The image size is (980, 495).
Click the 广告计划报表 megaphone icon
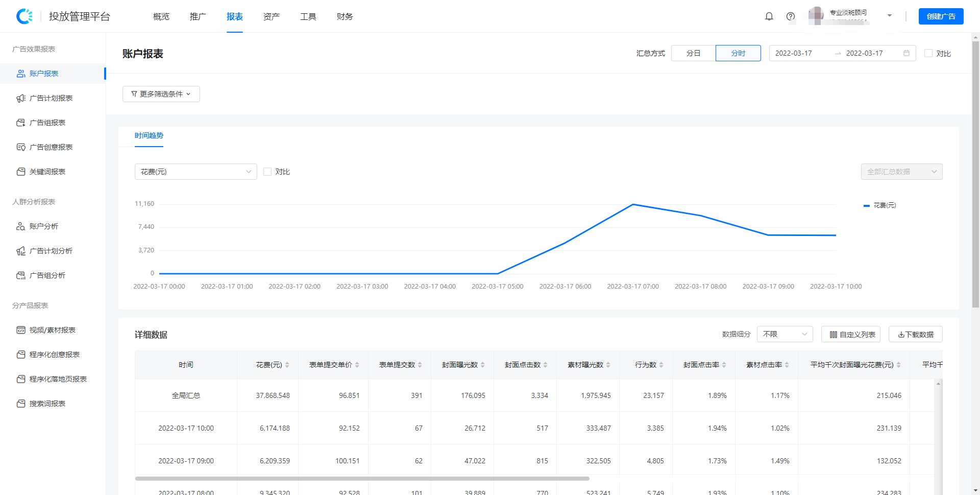click(x=21, y=98)
